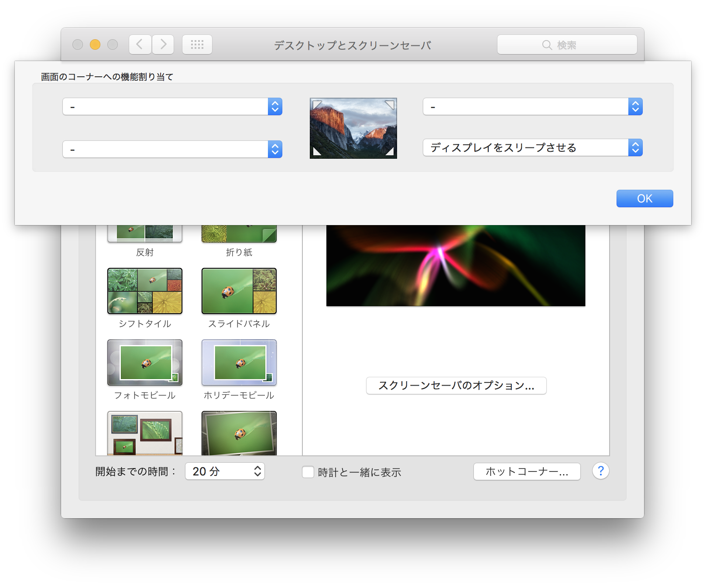Viewport: 706px width, 588px height.
Task: Click the forward navigation arrow
Action: [163, 44]
